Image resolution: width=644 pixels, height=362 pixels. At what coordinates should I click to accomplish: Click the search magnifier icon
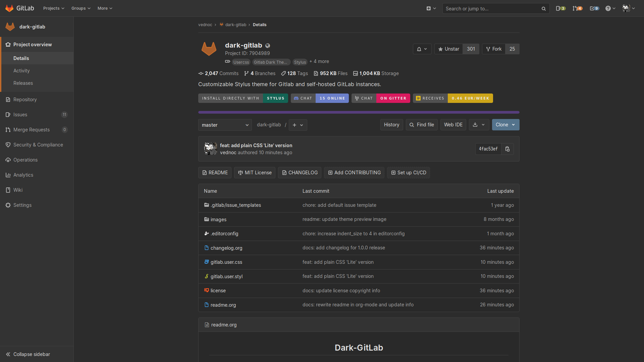tap(543, 9)
